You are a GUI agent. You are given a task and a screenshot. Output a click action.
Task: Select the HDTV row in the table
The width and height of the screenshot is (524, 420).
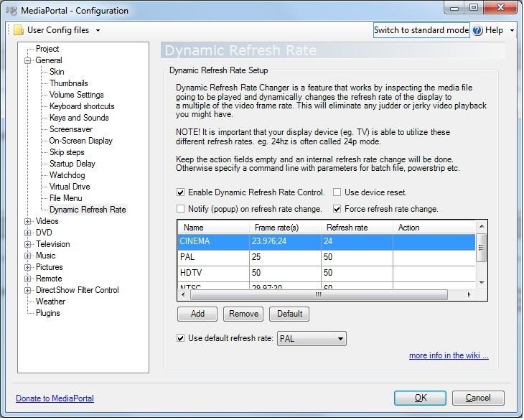[327, 274]
